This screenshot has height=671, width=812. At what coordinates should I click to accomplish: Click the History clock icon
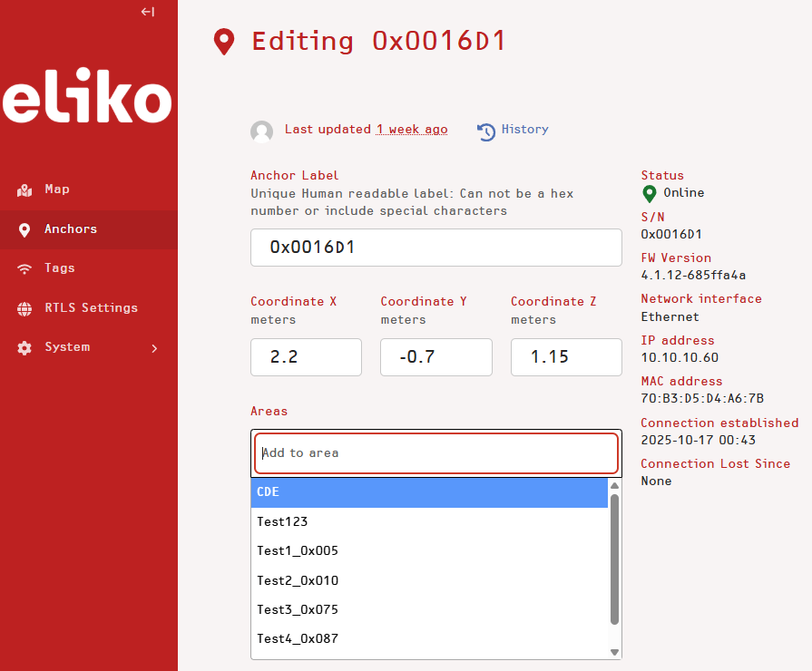tap(486, 131)
